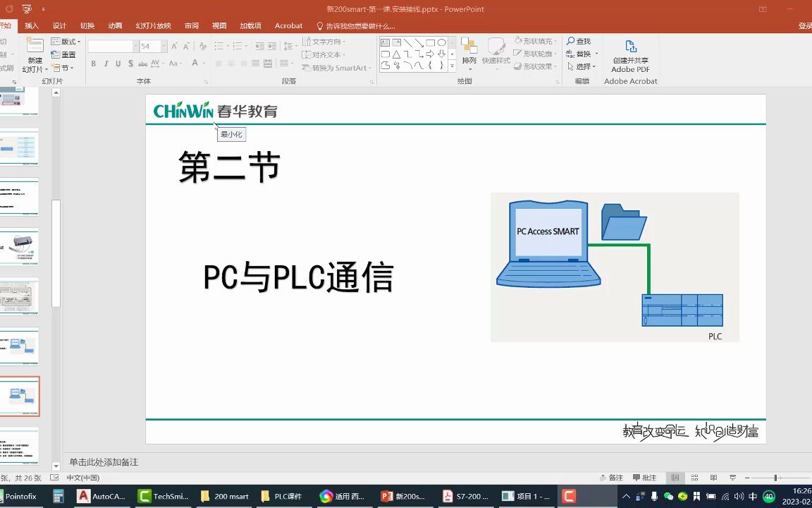Select the highlighted slide thumbnail in sidebar
Screen dimensions: 812x508
coord(20,397)
